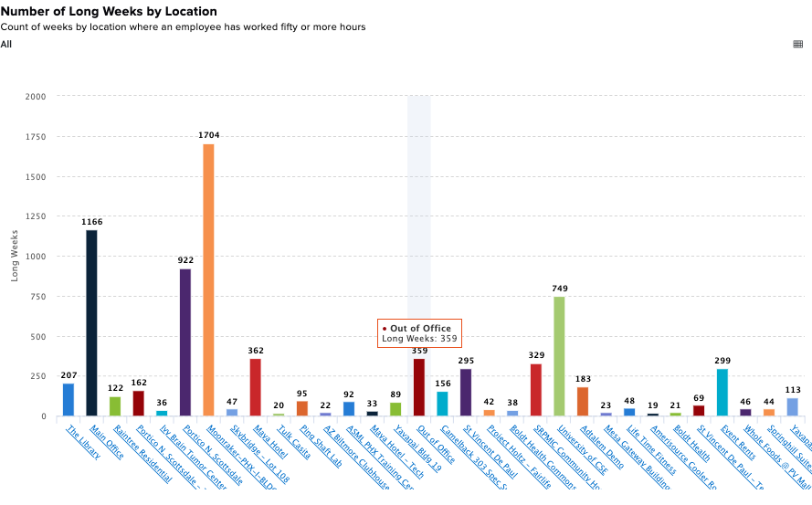The width and height of the screenshot is (812, 505).
Task: Select the teal 299 Event Rents bar
Action: [722, 392]
